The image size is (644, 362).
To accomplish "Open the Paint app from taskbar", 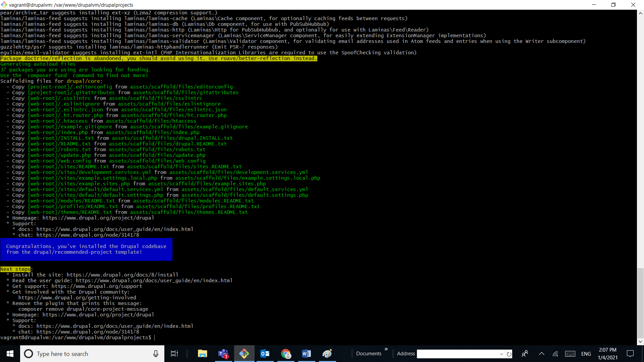I will click(327, 354).
